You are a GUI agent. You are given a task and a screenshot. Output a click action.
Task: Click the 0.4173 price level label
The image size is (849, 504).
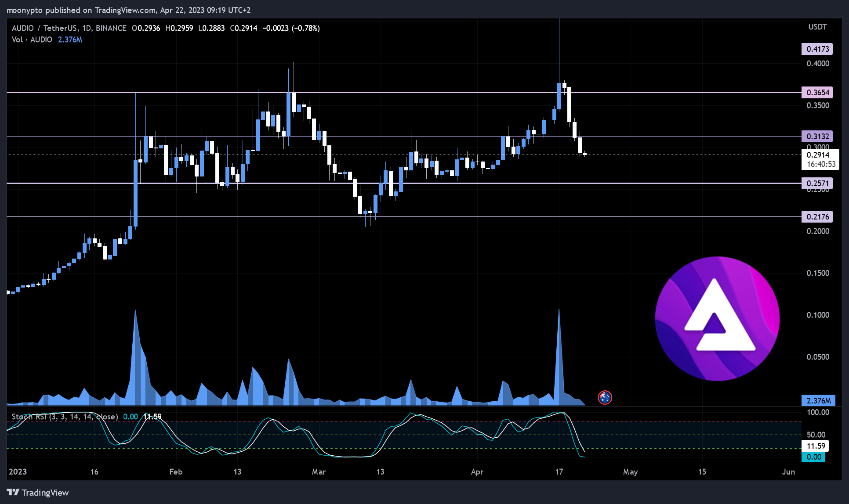[817, 49]
